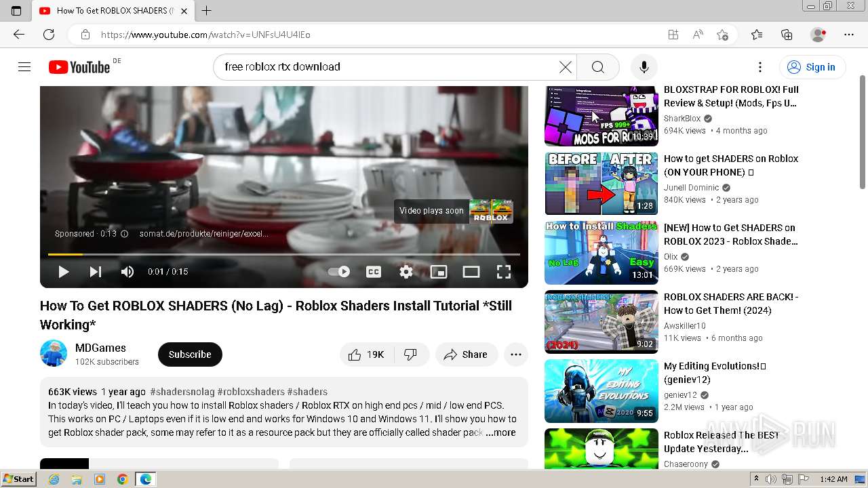Expand the description with ...more

tap(500, 432)
